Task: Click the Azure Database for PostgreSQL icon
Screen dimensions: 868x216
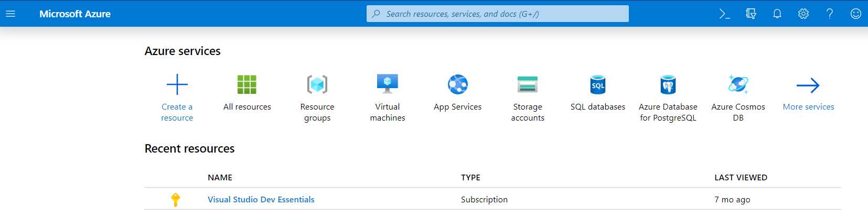Action: [x=668, y=84]
